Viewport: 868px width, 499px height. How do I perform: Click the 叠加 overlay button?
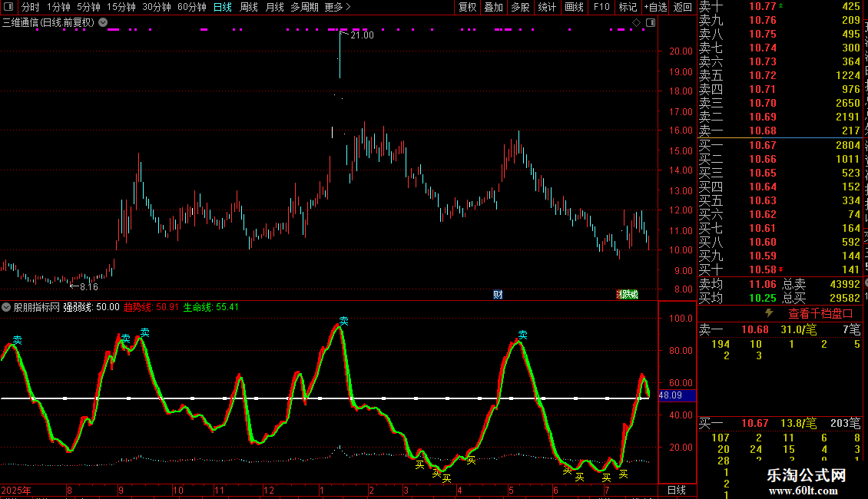[494, 7]
